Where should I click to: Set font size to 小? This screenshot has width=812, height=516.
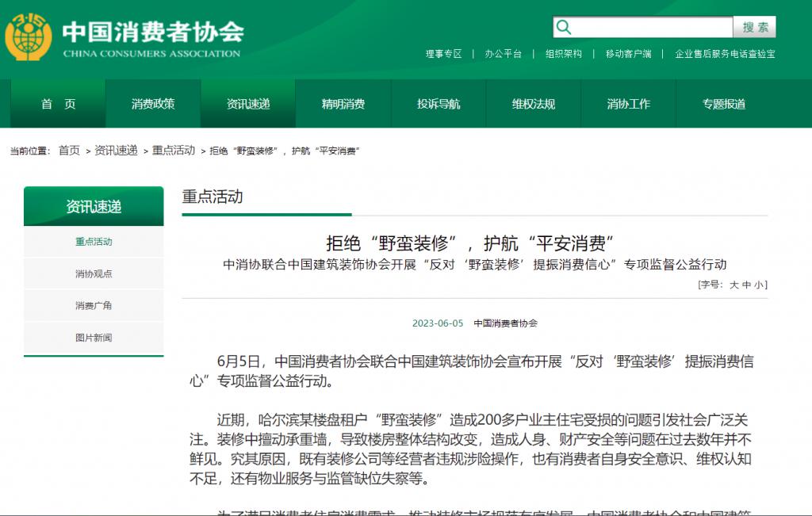coord(758,285)
